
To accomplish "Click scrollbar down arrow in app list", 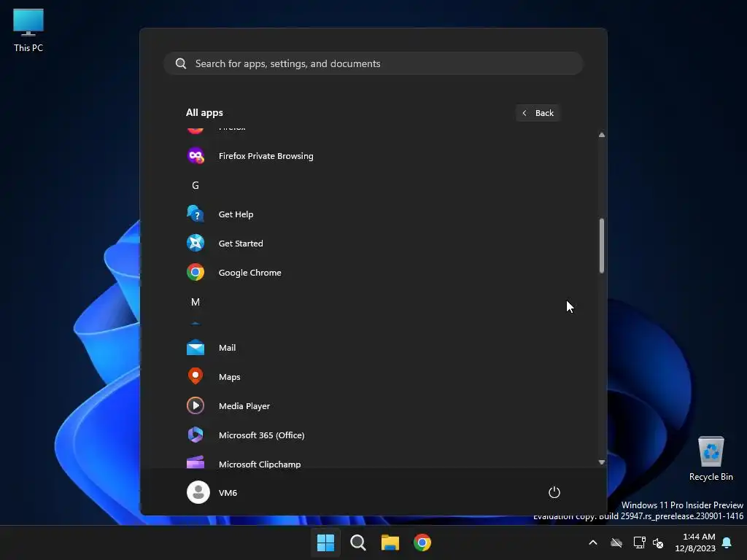I will coord(602,462).
